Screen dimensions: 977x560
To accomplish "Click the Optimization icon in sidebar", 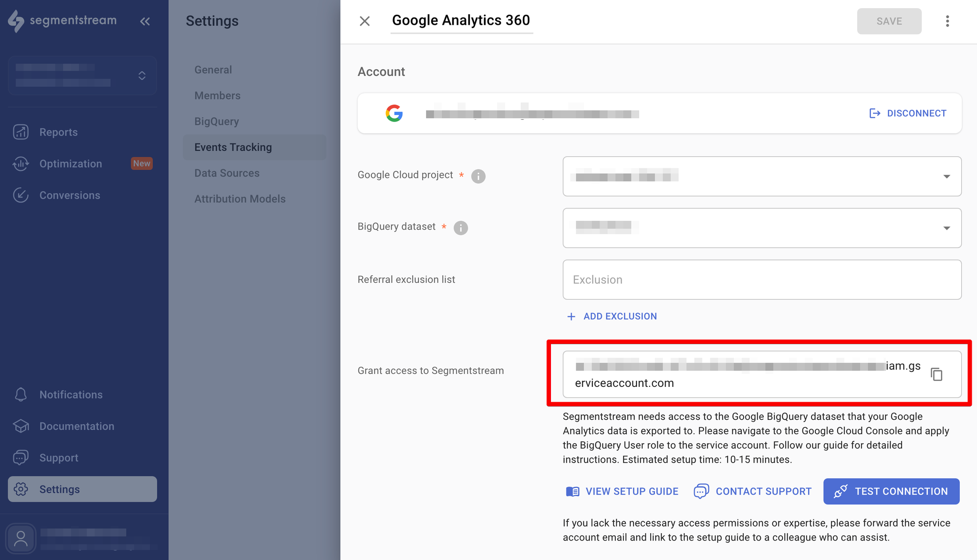I will [21, 164].
